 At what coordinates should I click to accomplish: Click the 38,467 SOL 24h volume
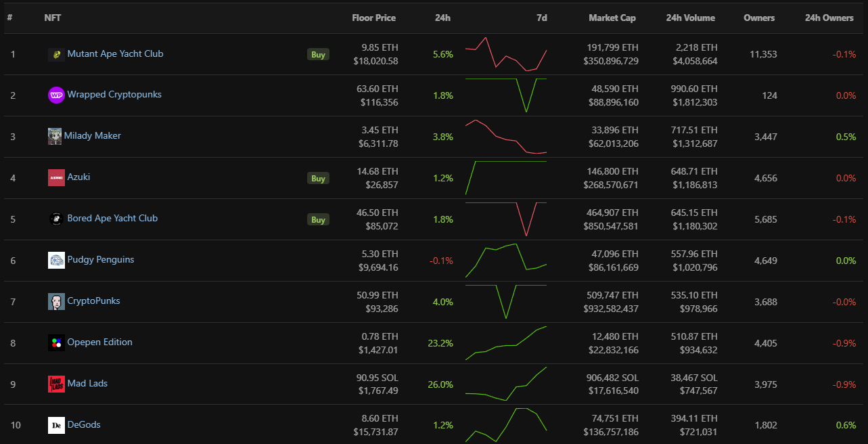[693, 378]
